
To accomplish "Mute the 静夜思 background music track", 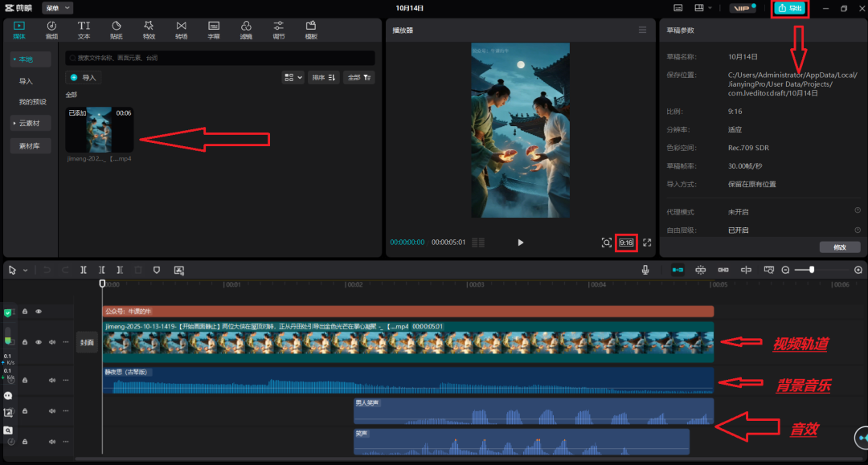I will tap(52, 380).
